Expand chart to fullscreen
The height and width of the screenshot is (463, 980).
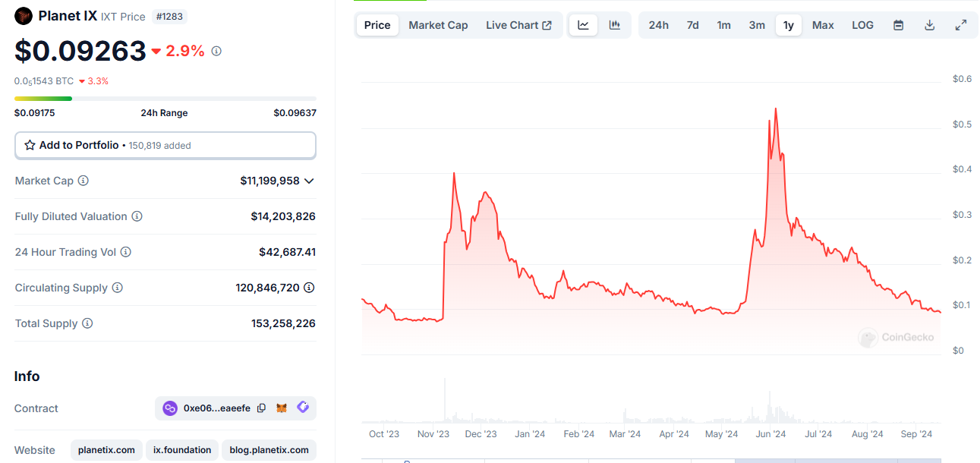(960, 25)
